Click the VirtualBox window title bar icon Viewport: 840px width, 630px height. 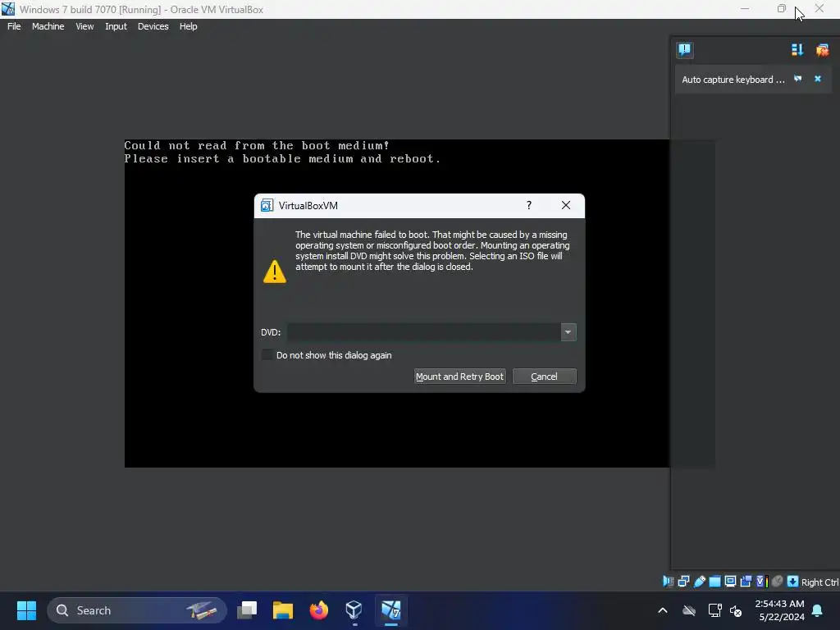click(8, 9)
